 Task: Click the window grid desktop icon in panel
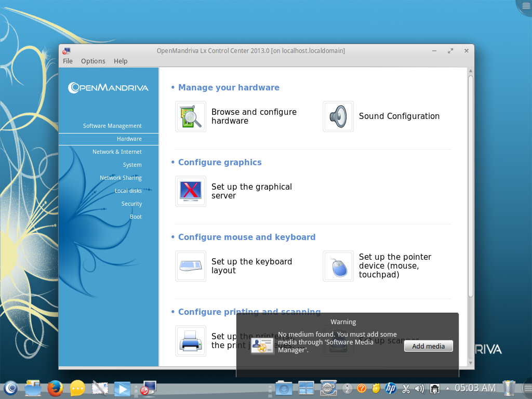[x=306, y=388]
